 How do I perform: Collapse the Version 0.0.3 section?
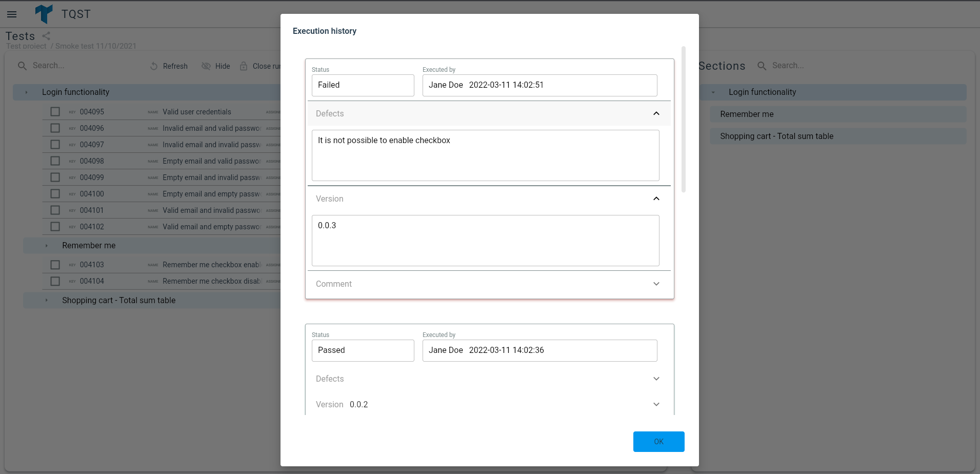(x=656, y=199)
